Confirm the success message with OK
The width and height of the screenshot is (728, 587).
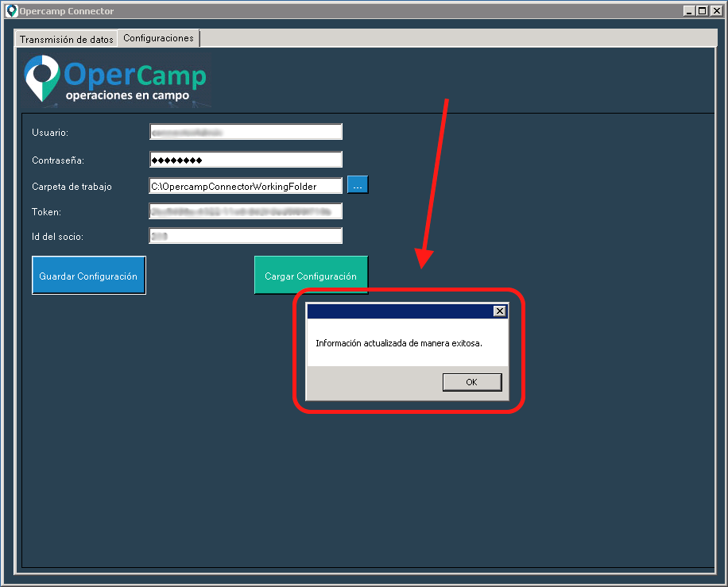coord(471,382)
